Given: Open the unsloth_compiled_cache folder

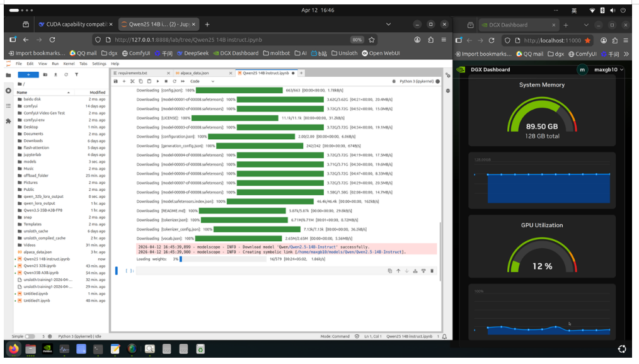Looking at the screenshot, I should click(44, 238).
